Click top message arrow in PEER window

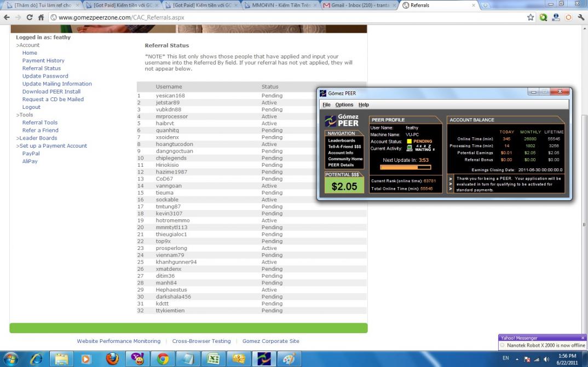click(451, 179)
